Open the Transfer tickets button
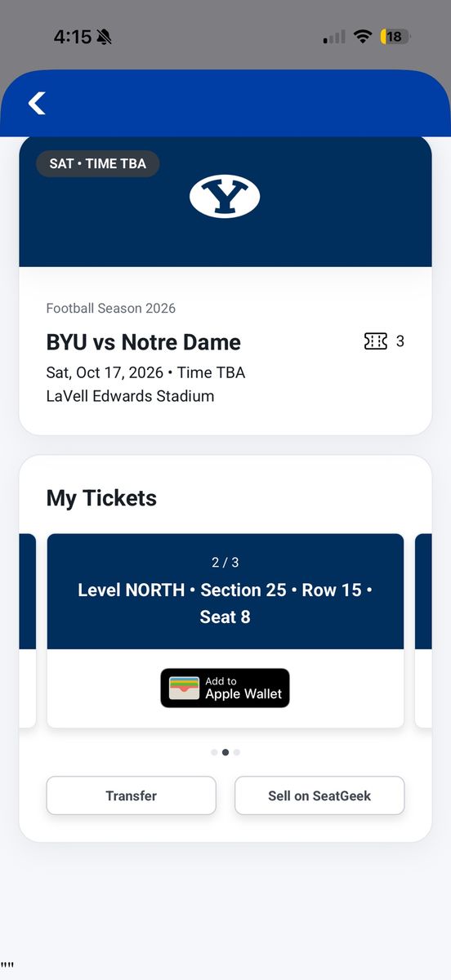Viewport: 451px width, 980px height. (132, 795)
